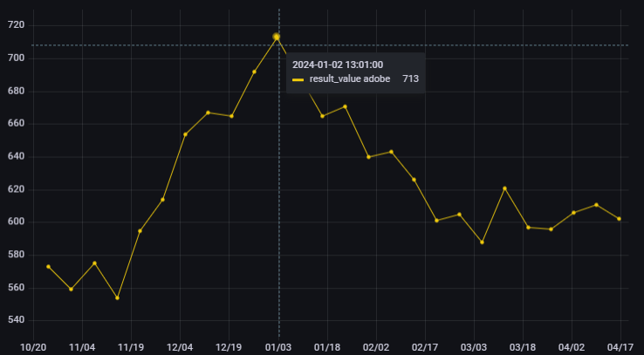
Task: Click the lowest data point on the line
Action: [118, 298]
